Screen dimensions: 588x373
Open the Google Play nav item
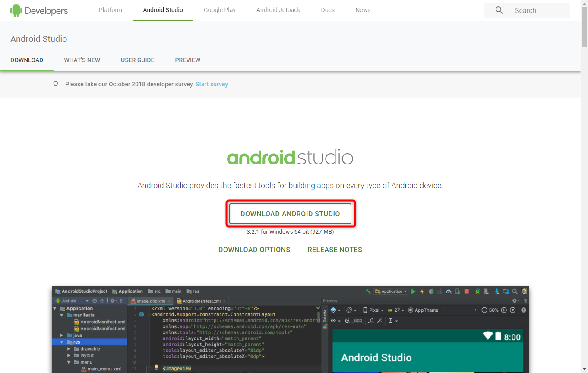click(x=220, y=10)
